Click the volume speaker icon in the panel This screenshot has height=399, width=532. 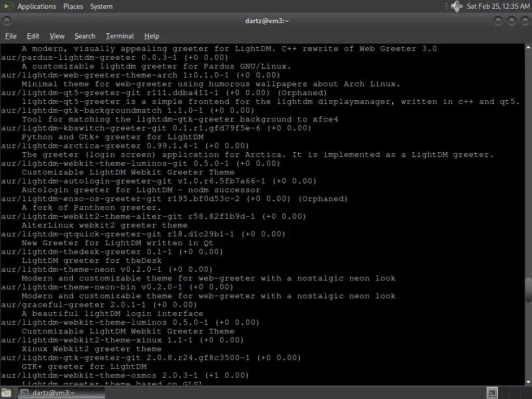click(x=456, y=6)
